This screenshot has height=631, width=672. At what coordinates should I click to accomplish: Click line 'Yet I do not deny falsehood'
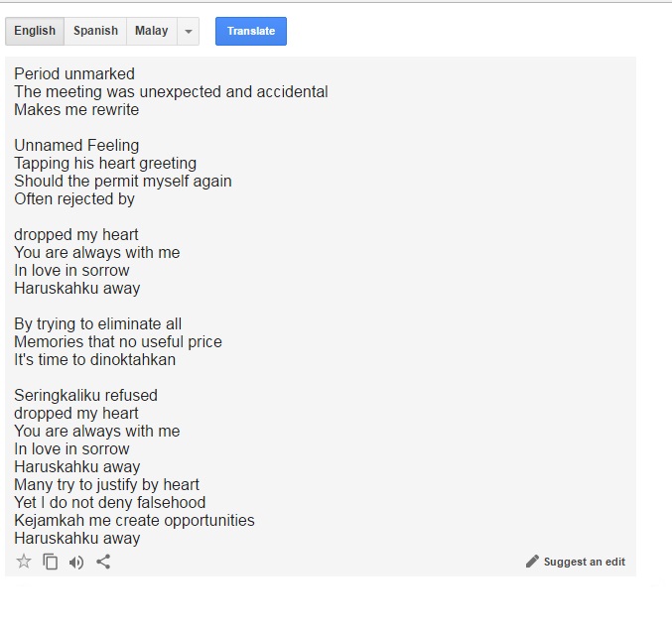click(x=109, y=502)
